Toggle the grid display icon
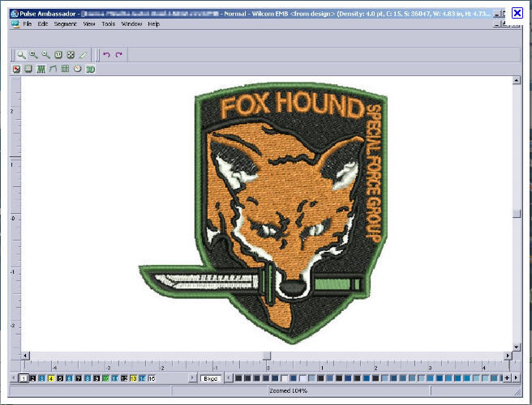This screenshot has width=532, height=405. pyautogui.click(x=66, y=70)
